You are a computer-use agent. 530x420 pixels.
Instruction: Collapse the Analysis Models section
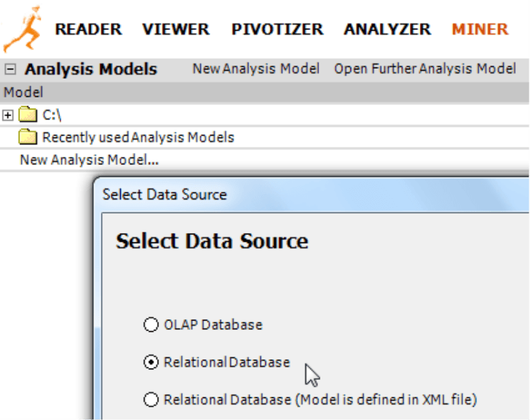(x=10, y=69)
